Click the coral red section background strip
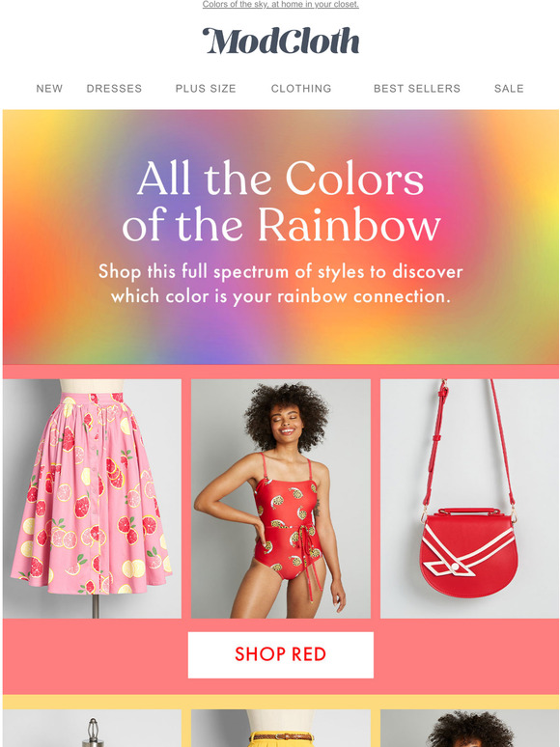The height and width of the screenshot is (747, 560). pyautogui.click(x=280, y=372)
